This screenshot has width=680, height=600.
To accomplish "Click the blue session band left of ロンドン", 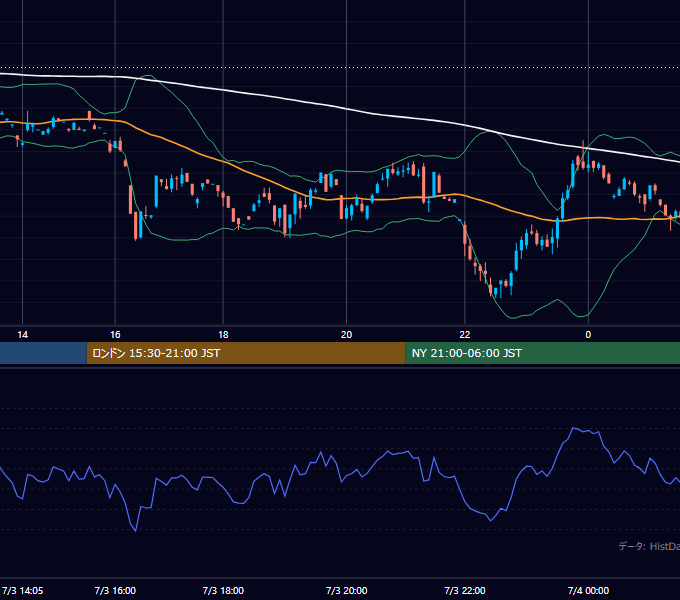I will click(x=43, y=353).
